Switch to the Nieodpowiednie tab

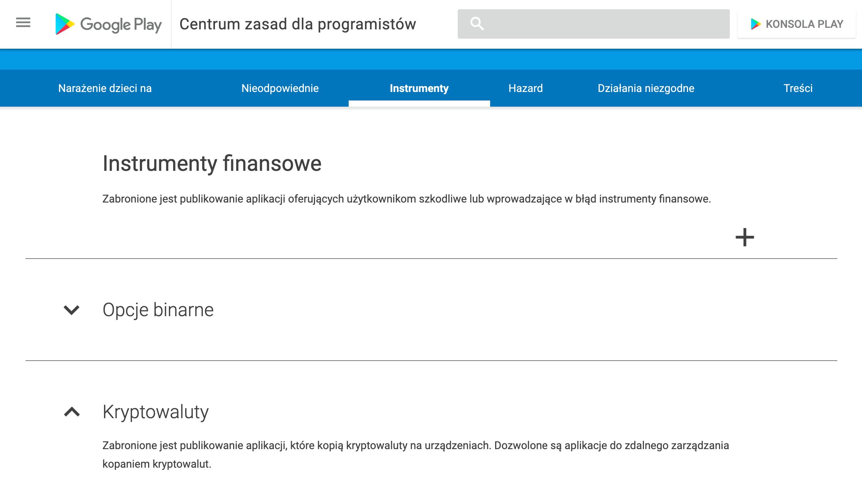coord(280,88)
